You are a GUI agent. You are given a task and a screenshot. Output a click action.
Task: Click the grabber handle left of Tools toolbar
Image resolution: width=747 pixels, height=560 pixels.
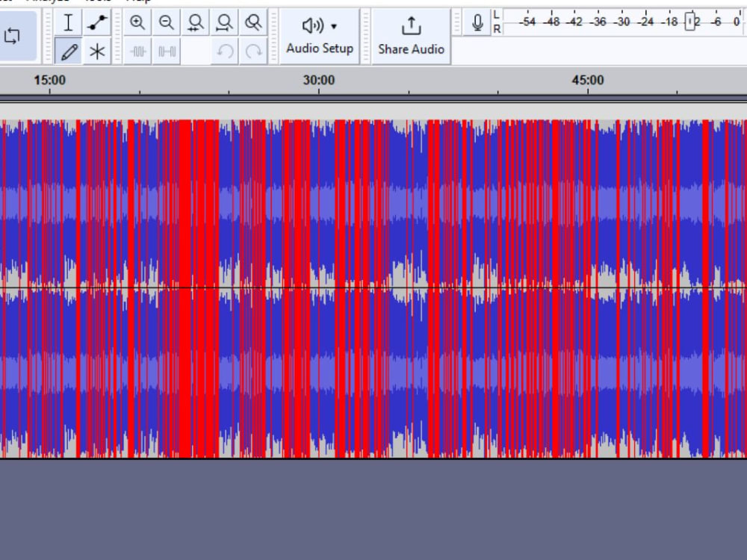tap(47, 36)
